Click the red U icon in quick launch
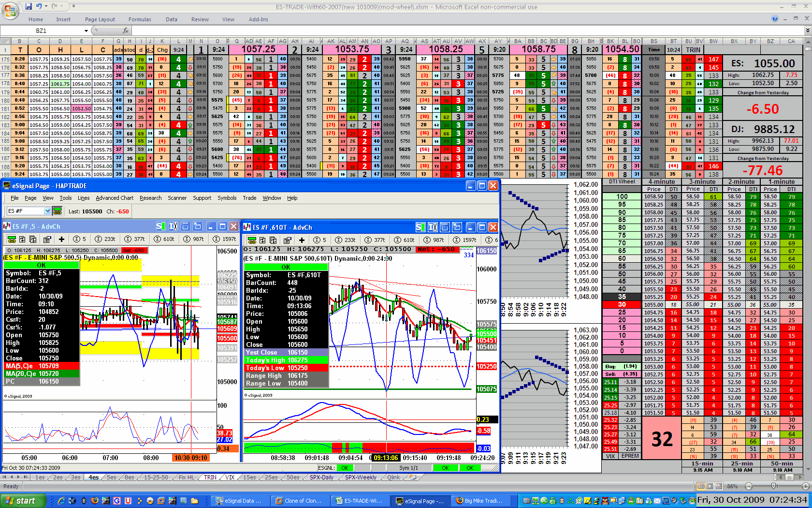 (128, 501)
